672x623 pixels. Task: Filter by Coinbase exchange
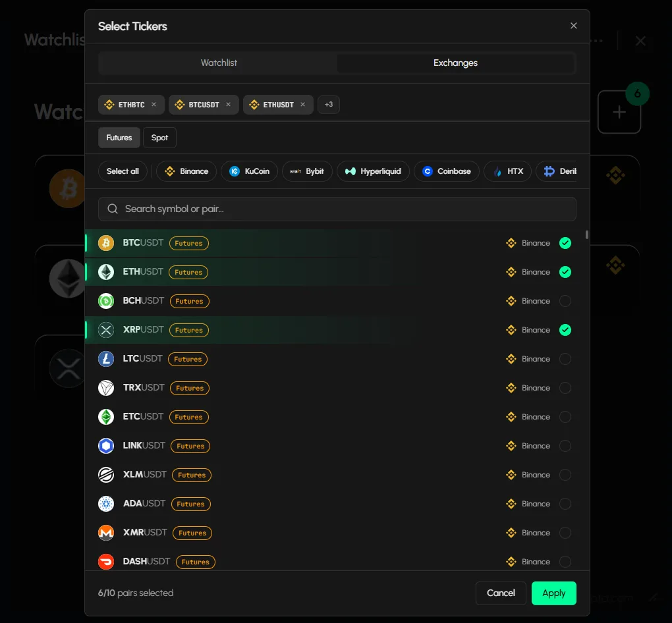[447, 171]
